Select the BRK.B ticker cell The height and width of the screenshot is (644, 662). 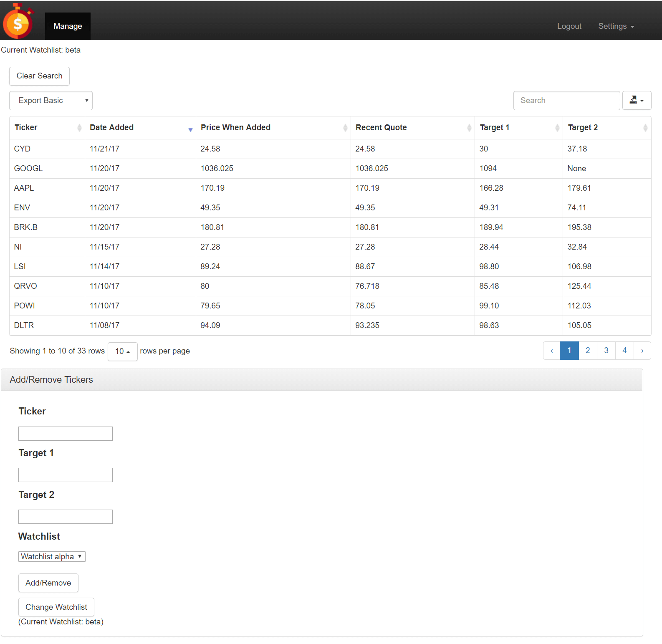pyautogui.click(x=47, y=227)
